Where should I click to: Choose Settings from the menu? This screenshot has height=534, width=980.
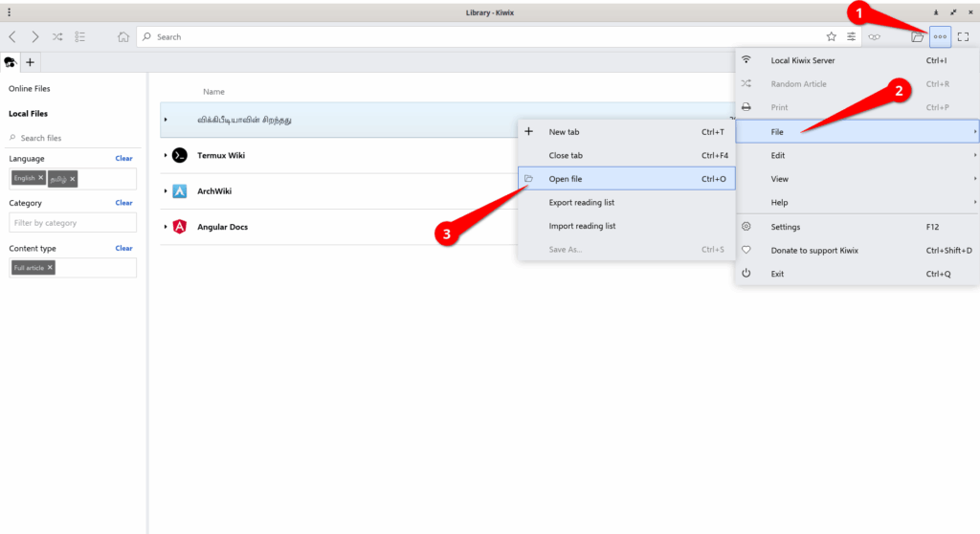coord(857,227)
